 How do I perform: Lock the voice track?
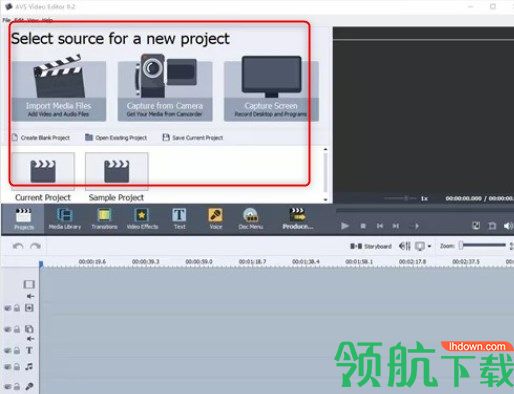point(16,387)
